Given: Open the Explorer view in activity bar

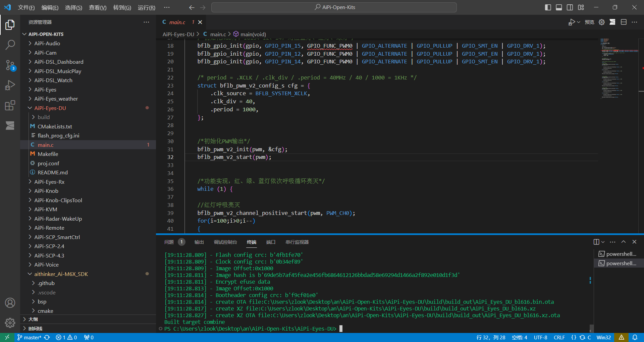Looking at the screenshot, I should click(x=10, y=25).
